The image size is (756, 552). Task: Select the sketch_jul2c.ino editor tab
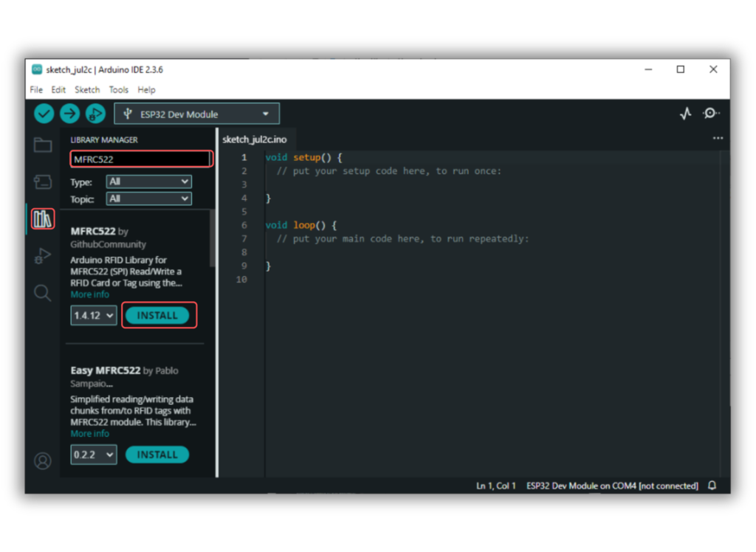point(255,139)
